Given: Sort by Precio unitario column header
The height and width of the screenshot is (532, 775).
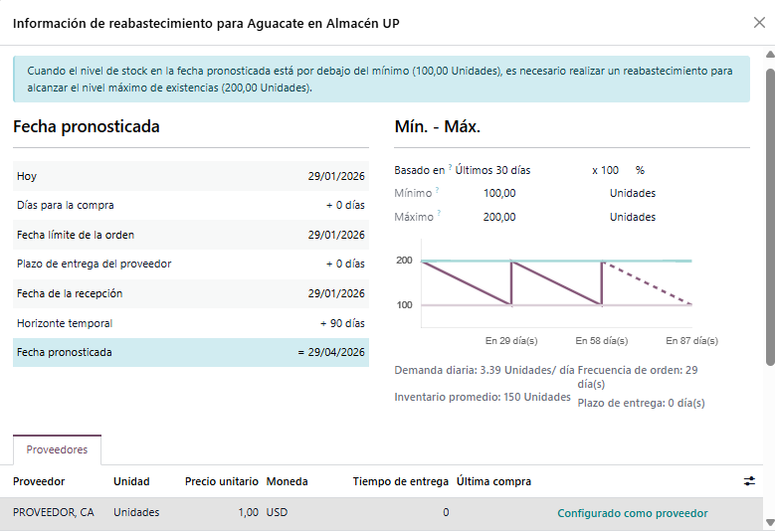Looking at the screenshot, I should pyautogui.click(x=221, y=481).
